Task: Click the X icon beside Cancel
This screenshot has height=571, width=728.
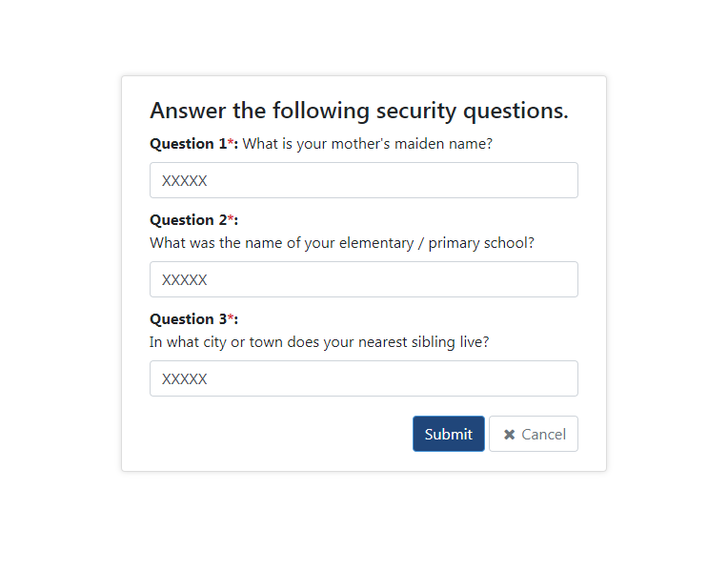Action: (510, 435)
